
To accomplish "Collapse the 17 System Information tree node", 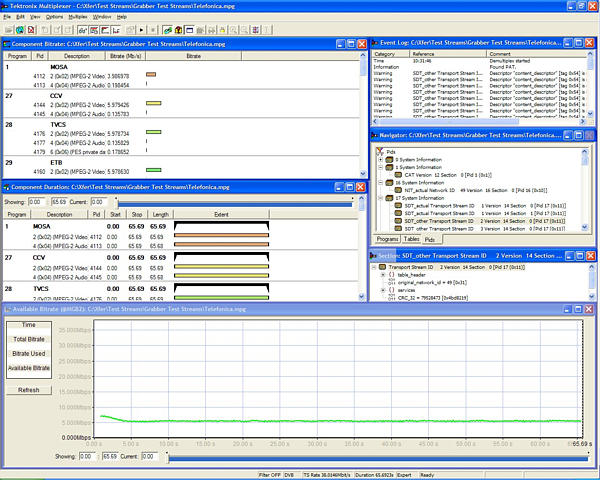I will click(380, 197).
